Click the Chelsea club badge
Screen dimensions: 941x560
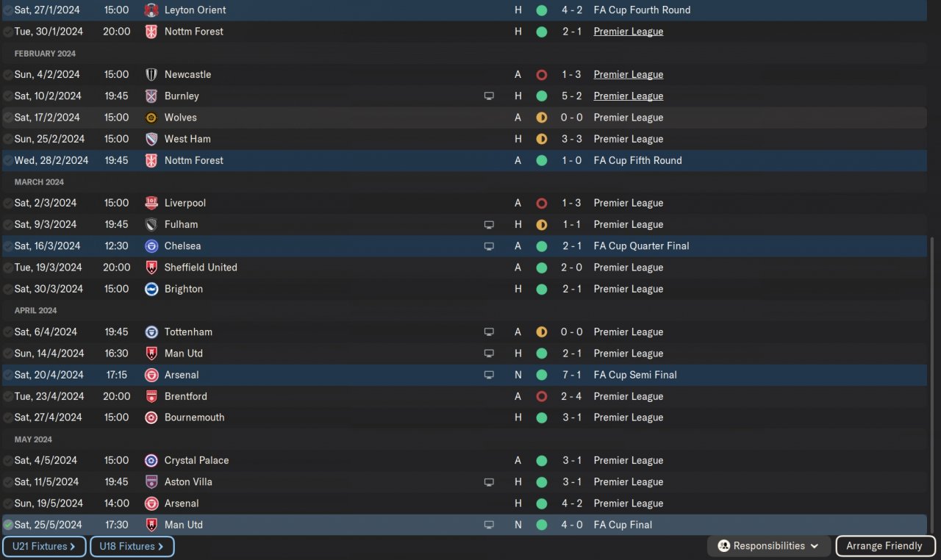(151, 246)
